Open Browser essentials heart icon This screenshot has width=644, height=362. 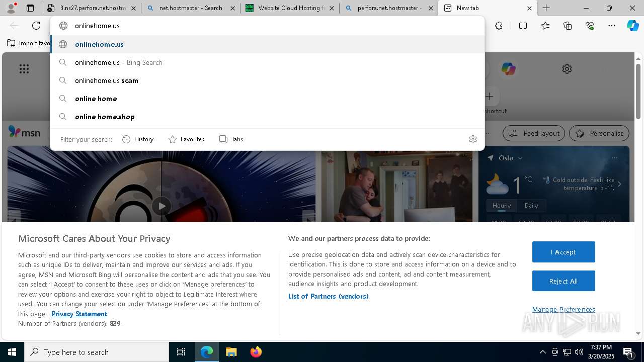point(590,26)
